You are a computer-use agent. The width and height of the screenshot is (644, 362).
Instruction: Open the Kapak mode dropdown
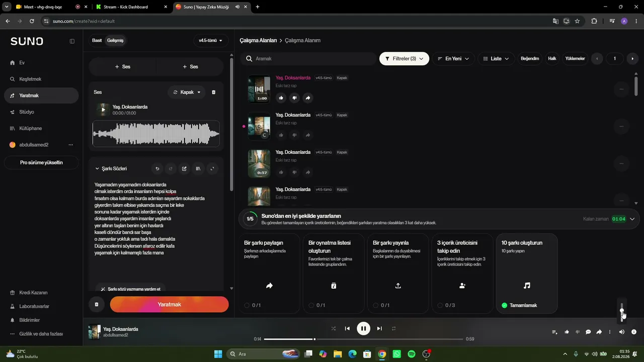click(187, 93)
